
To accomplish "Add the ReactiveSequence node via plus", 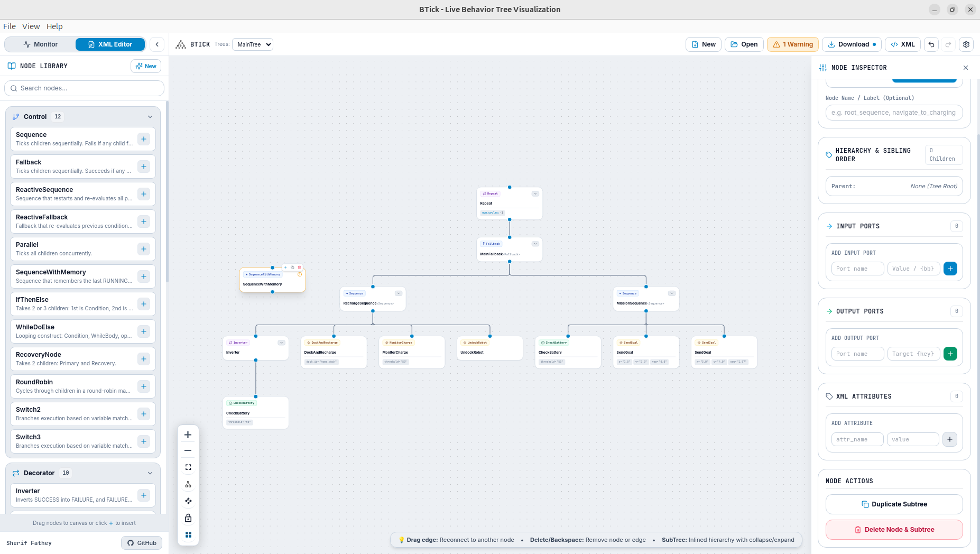I will [x=144, y=194].
